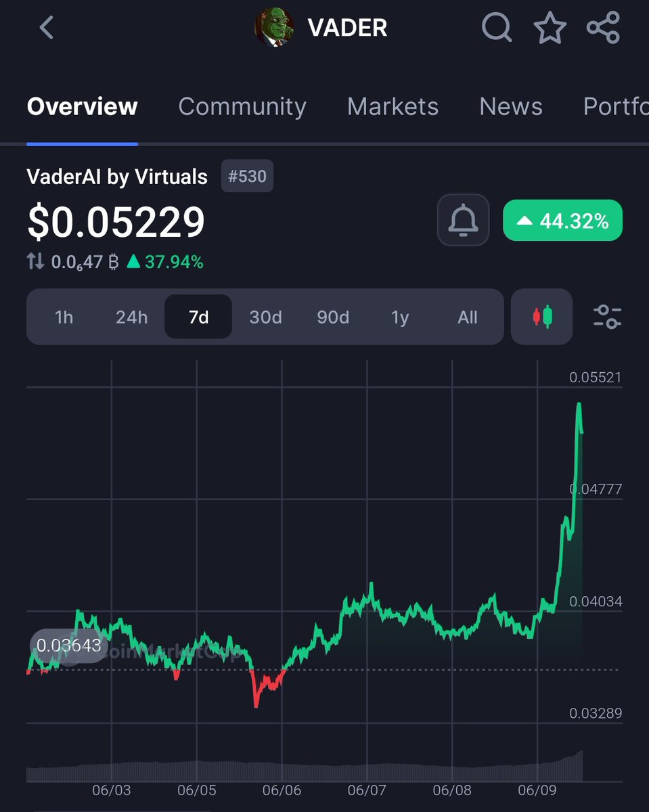Tap the $0.05229 price value

[x=116, y=222]
